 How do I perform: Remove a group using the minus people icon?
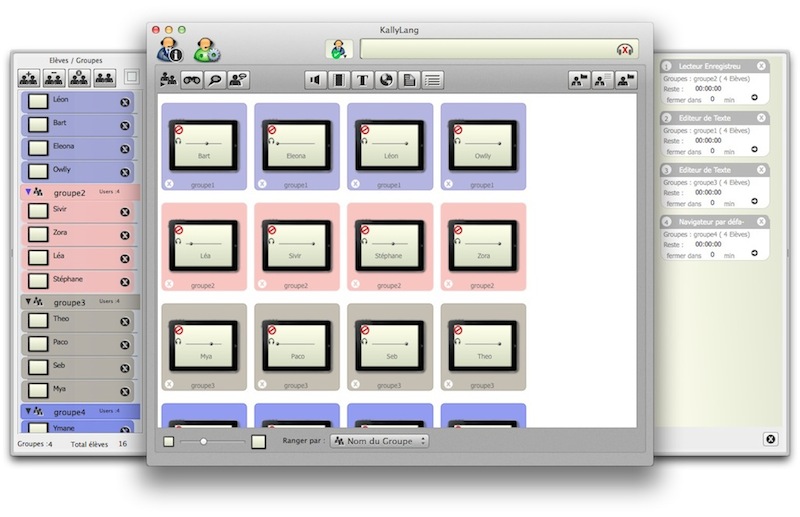[x=54, y=78]
